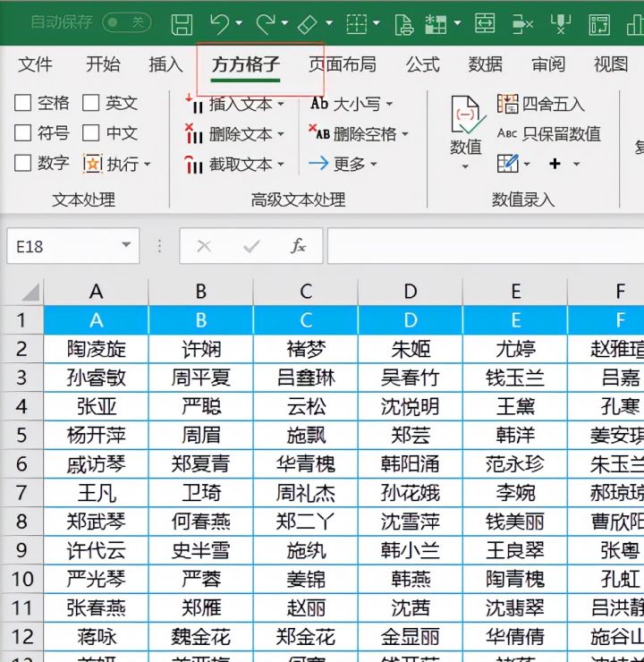Click the fit-width arrows icon in title bar

(485, 23)
